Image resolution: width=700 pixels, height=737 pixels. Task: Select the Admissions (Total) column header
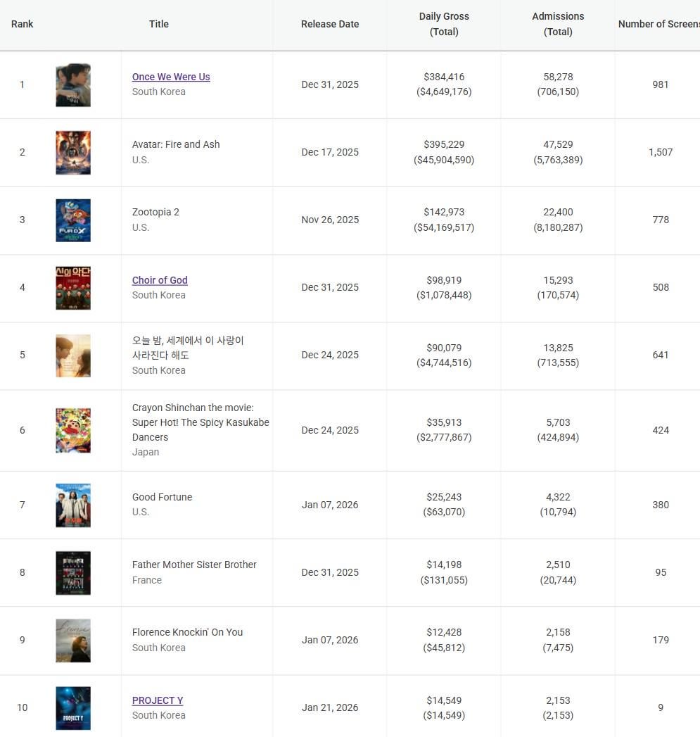tap(558, 24)
